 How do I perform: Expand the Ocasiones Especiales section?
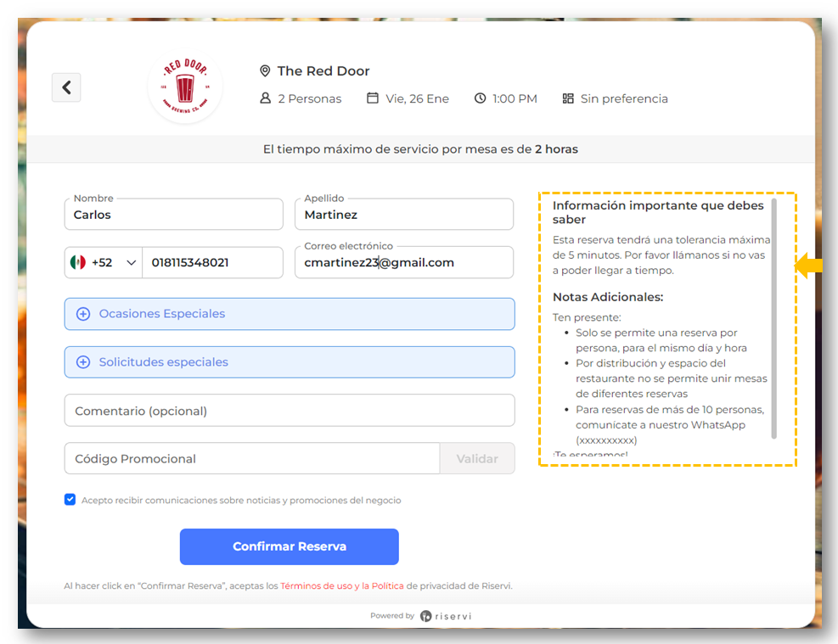290,314
